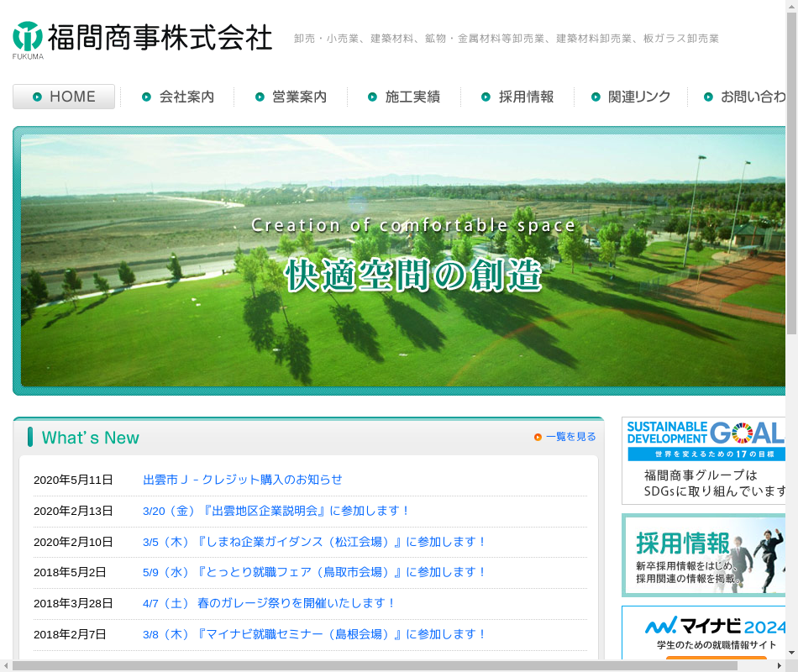The image size is (798, 672).
Task: Open the とっとり就職フェア news link
Action: tap(315, 572)
